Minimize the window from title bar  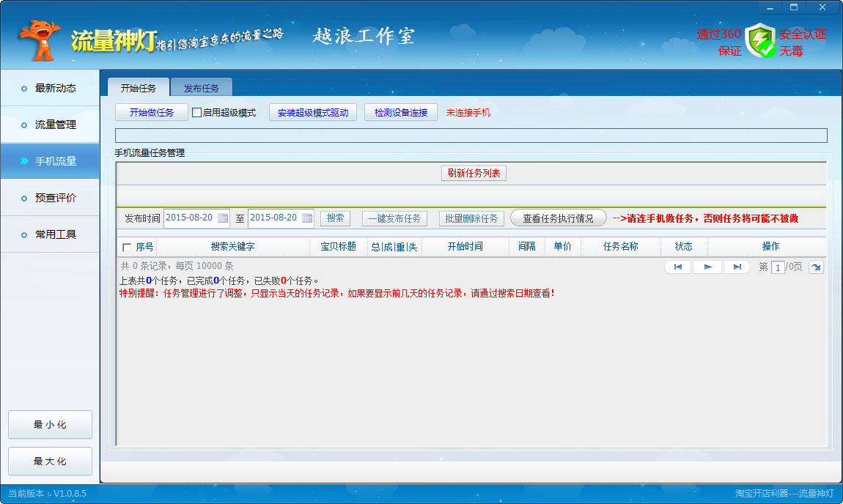point(770,7)
